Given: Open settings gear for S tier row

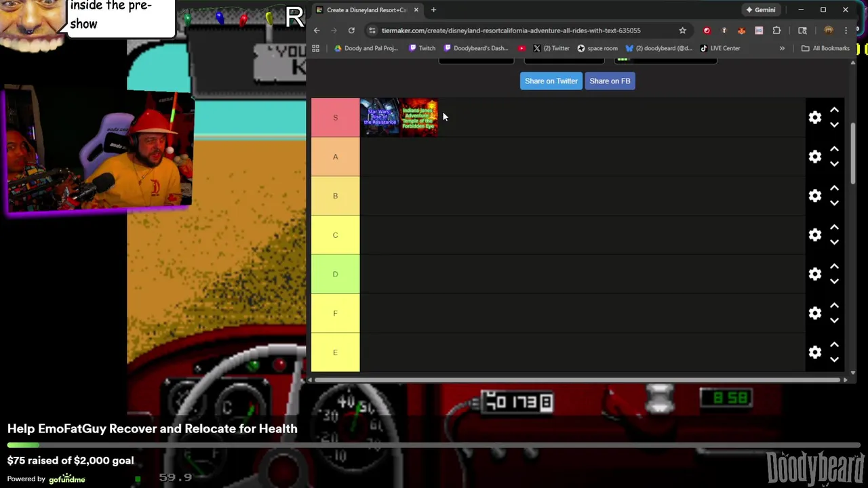Looking at the screenshot, I should click(x=815, y=117).
